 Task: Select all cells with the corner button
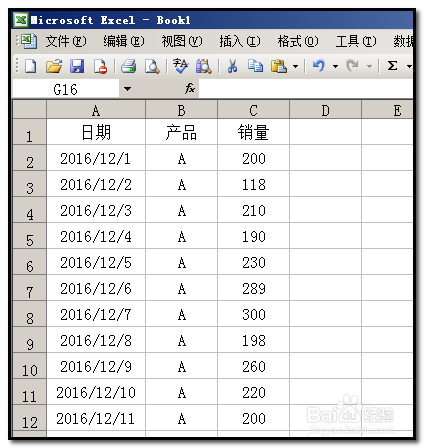point(29,110)
